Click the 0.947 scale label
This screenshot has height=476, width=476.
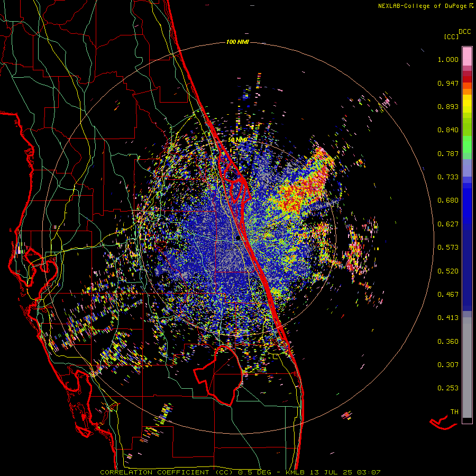coord(448,83)
